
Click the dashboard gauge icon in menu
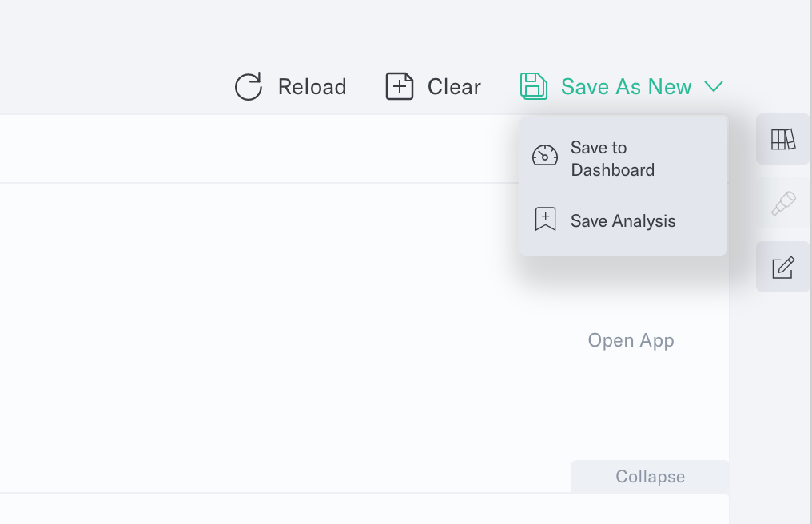click(545, 155)
